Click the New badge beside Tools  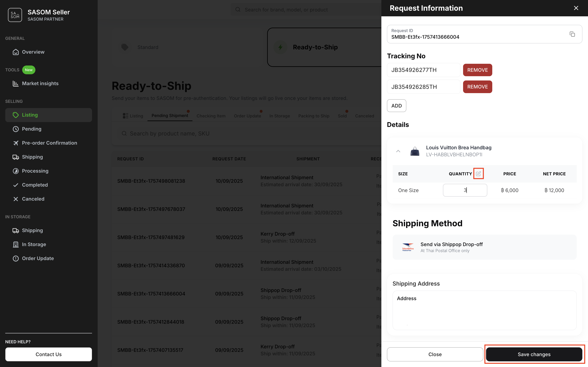pos(29,70)
